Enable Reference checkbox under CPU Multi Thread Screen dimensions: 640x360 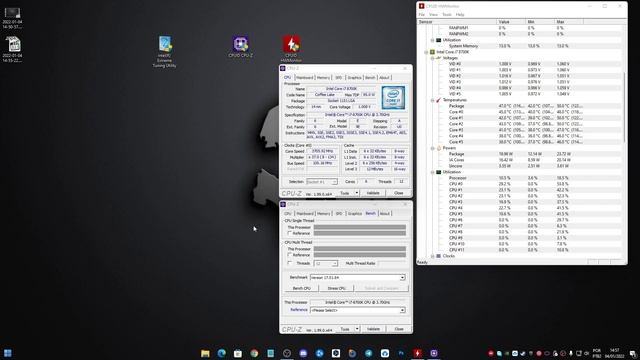pos(290,255)
